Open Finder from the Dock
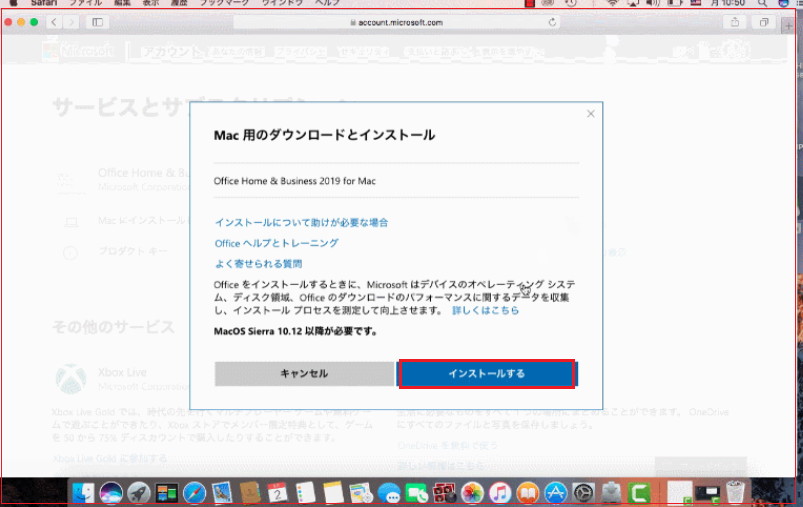 click(83, 493)
